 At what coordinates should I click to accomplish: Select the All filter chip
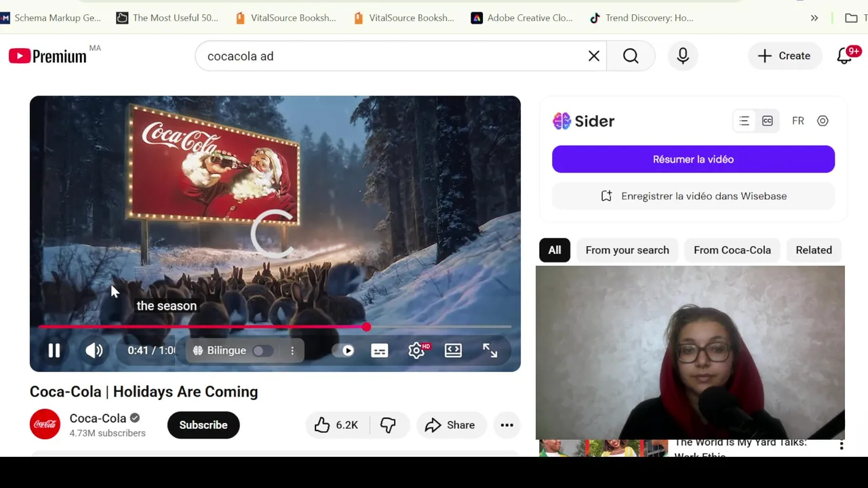[555, 250]
